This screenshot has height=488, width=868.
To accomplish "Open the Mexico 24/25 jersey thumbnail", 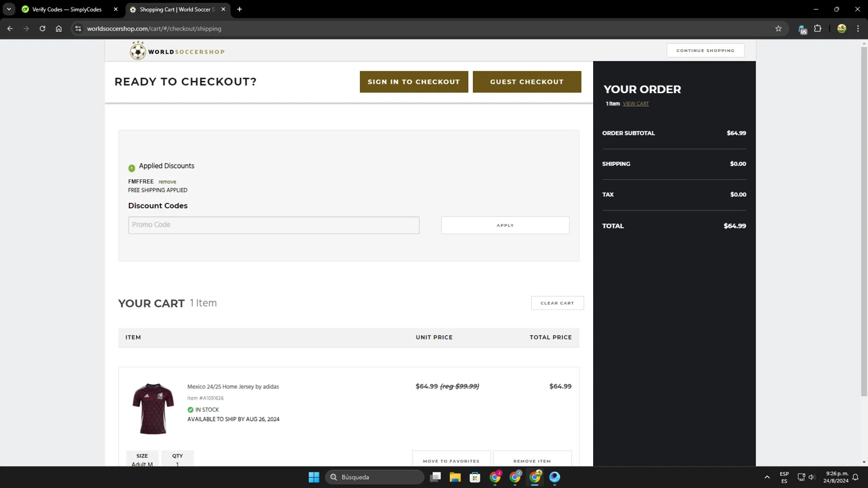I will click(153, 408).
